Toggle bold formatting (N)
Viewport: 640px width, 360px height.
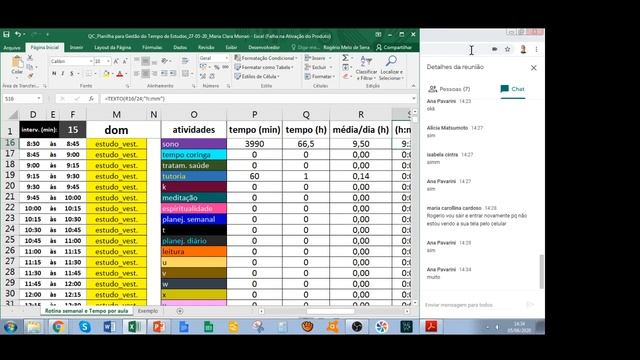tap(54, 74)
